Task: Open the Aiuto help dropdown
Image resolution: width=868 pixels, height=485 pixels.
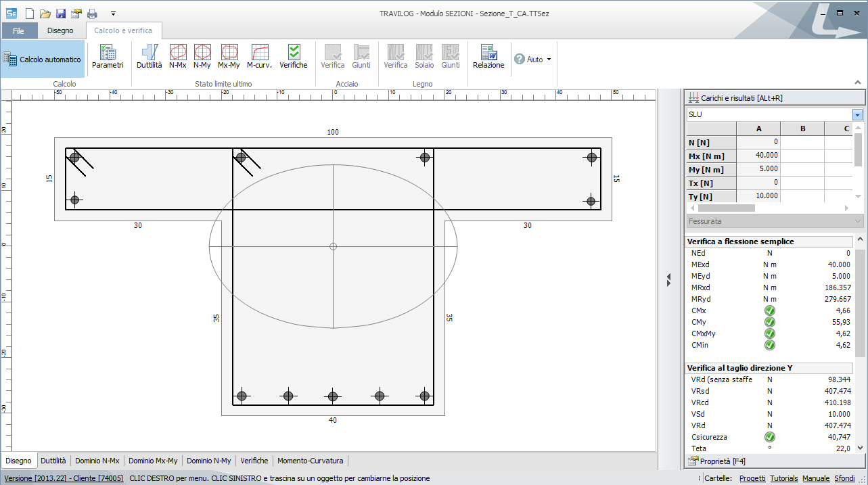Action: [533, 60]
